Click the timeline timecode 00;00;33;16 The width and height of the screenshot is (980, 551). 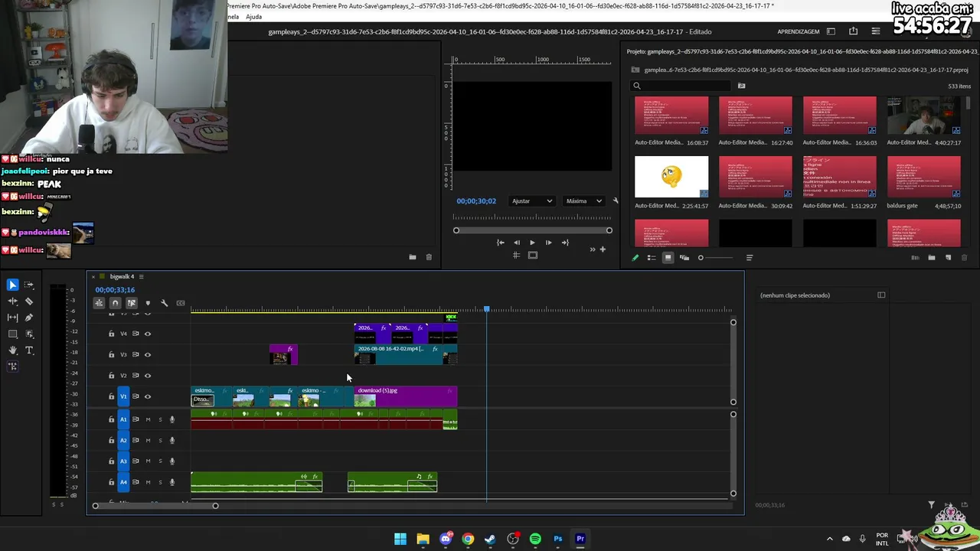(x=115, y=290)
